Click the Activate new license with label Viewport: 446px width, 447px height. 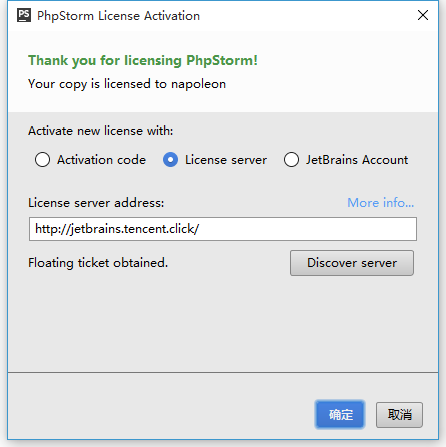pyautogui.click(x=101, y=131)
